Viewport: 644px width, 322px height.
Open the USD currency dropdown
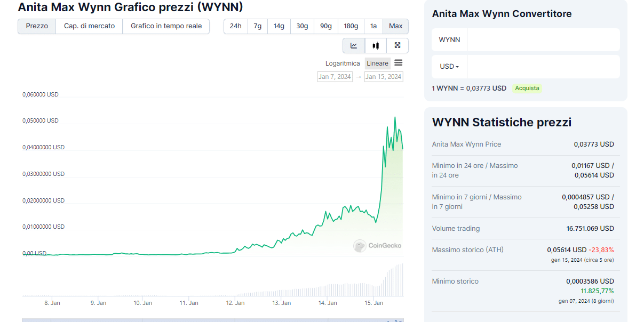pos(449,67)
